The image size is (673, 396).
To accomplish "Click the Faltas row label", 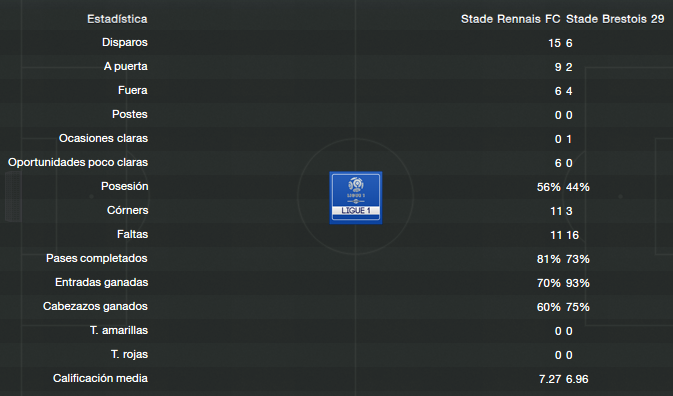I will pos(133,235).
